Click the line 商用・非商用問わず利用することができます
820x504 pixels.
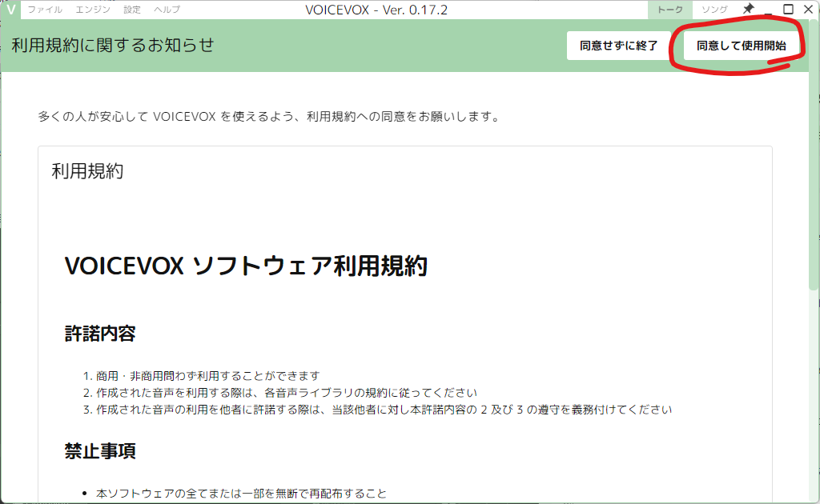[x=207, y=375]
